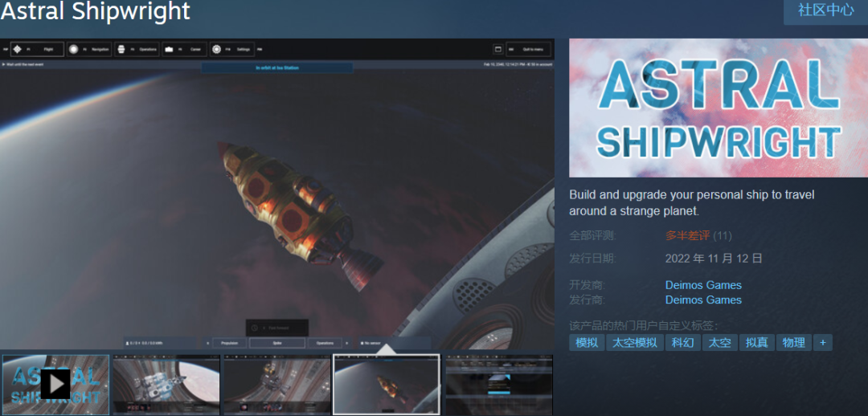868x416 pixels.
Task: Play the Astral Shipwright trailer video thumbnail
Action: click(56, 385)
